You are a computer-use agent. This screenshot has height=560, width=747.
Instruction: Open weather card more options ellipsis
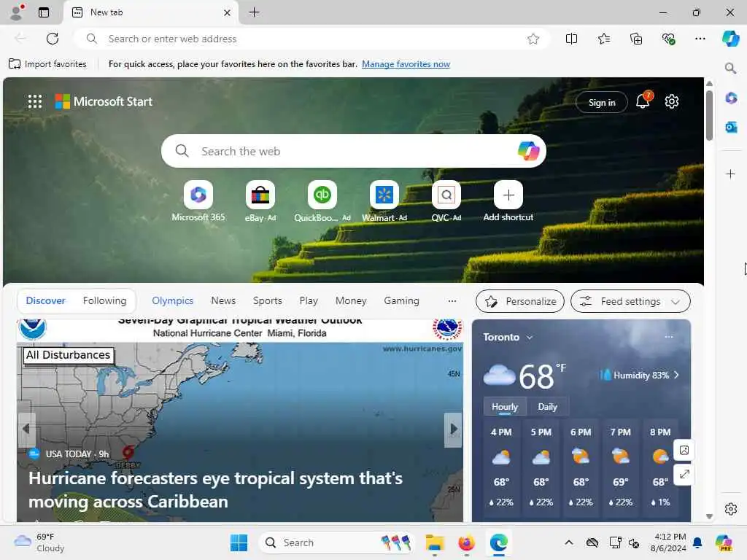[669, 337]
